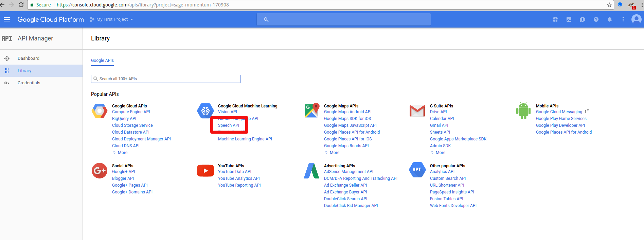Screen dimensions: 644x240
Task: Click the user account avatar
Action: [636, 19]
